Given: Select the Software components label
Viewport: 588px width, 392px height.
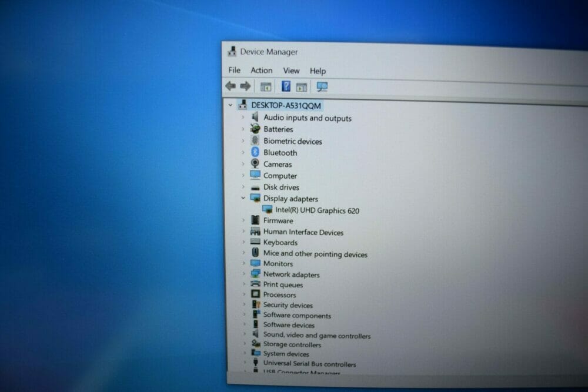Looking at the screenshot, I should tap(297, 316).
